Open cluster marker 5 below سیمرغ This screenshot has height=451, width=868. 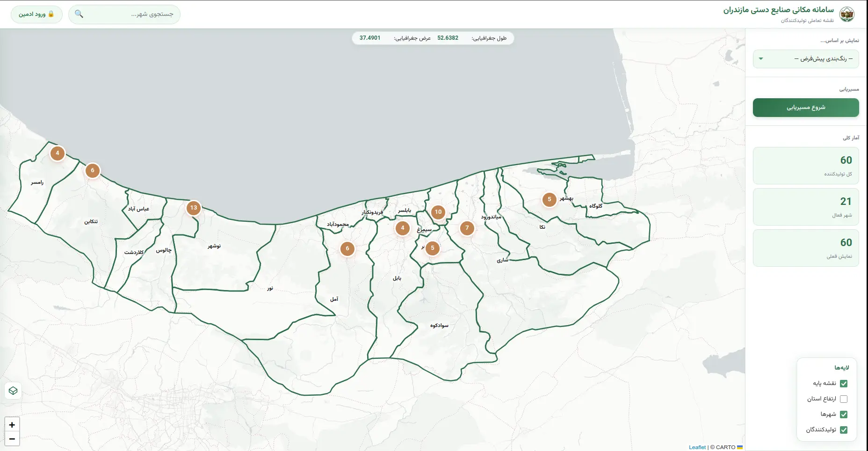coord(433,248)
